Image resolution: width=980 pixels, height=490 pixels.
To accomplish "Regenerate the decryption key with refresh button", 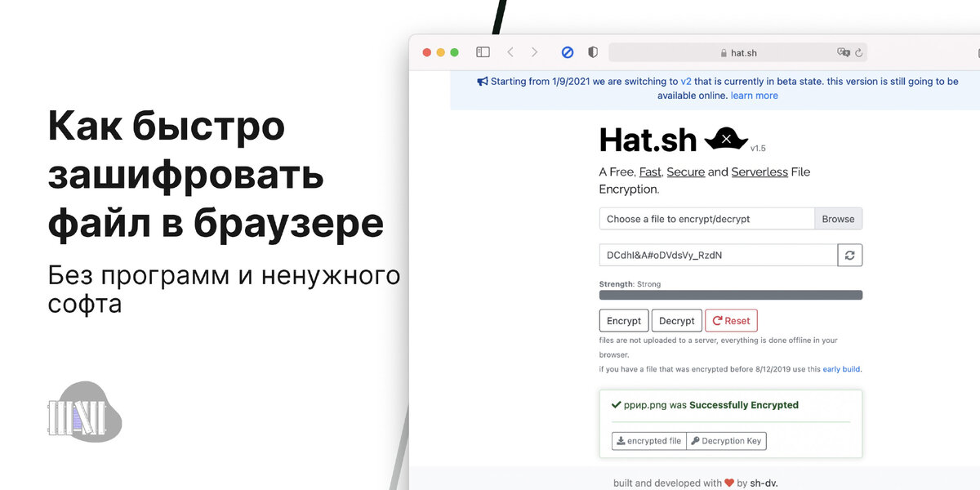I will pos(850,255).
